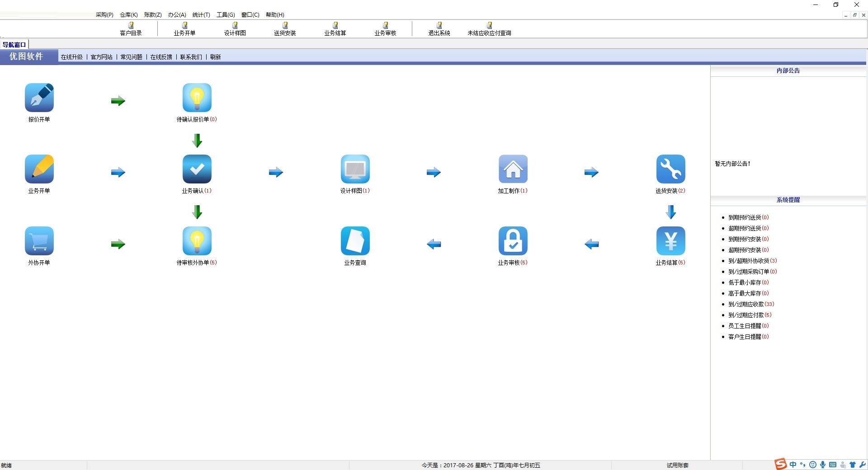Open the 送货安装 wrench icon
Viewport: 868px width, 470px height.
(x=671, y=169)
